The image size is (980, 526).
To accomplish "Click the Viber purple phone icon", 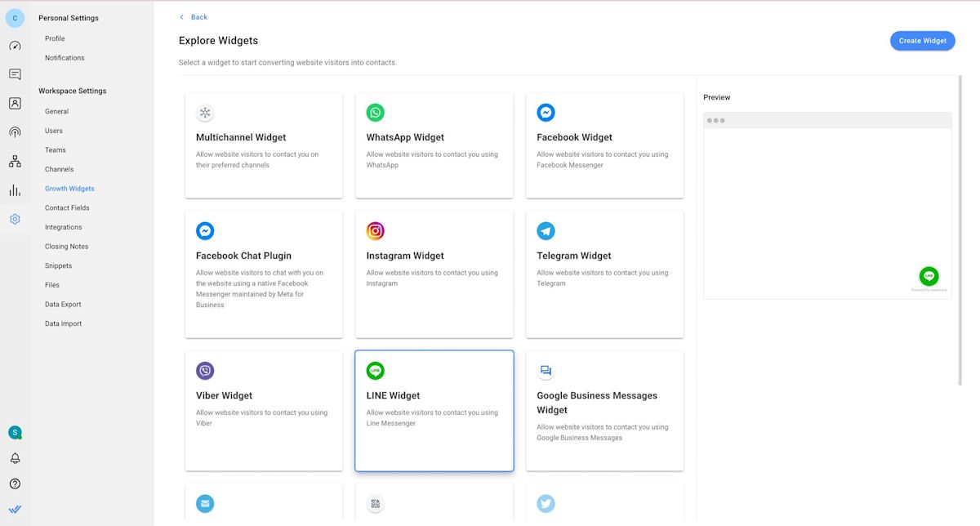I will coord(205,371).
